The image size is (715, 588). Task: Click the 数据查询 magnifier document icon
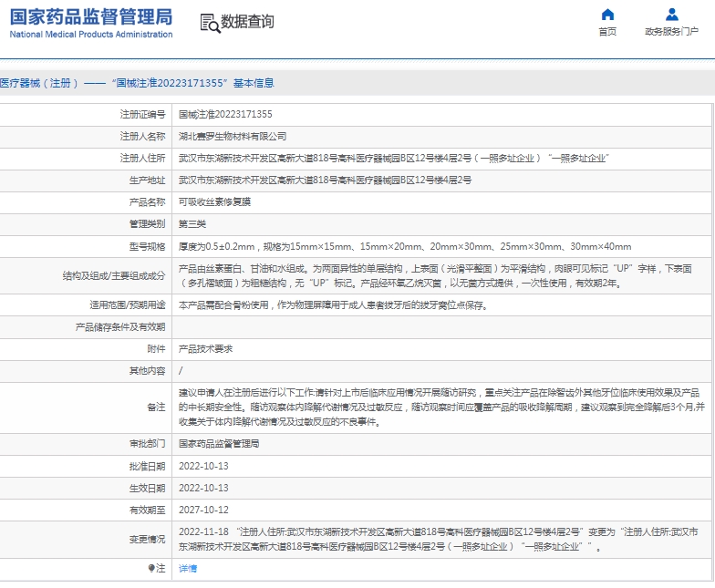[209, 23]
